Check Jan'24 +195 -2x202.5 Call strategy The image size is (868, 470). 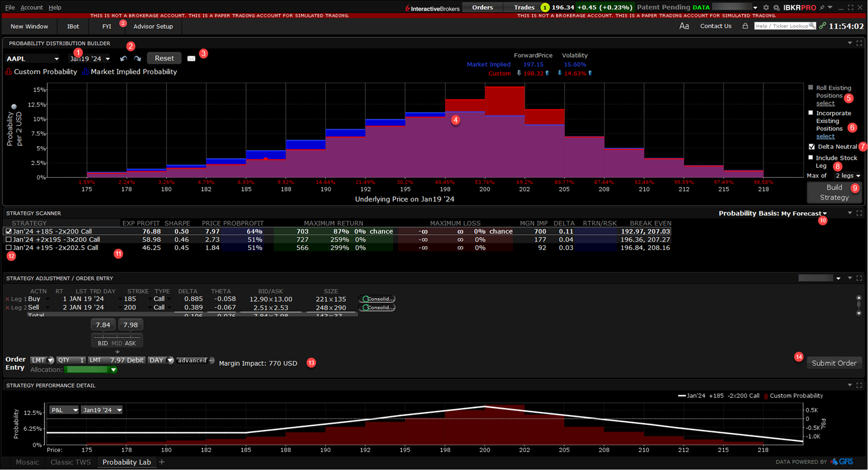tap(8, 247)
